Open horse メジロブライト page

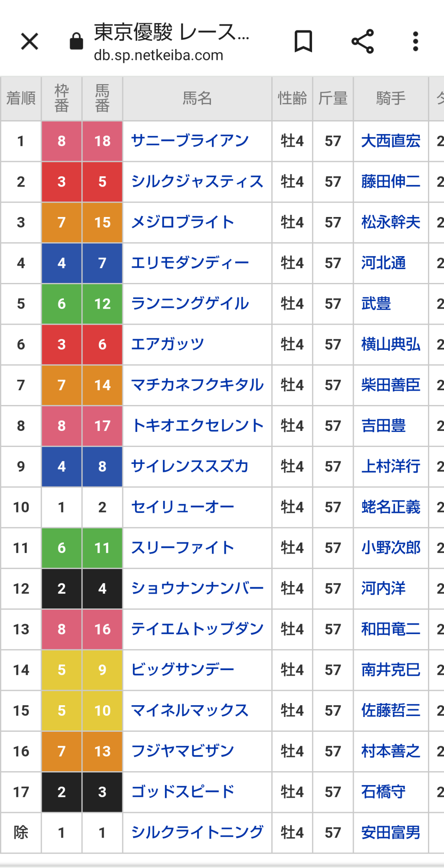(x=182, y=222)
